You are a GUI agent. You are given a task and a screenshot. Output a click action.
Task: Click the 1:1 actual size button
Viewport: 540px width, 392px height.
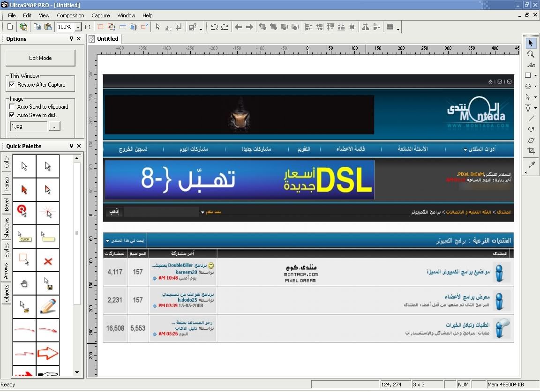click(x=88, y=27)
